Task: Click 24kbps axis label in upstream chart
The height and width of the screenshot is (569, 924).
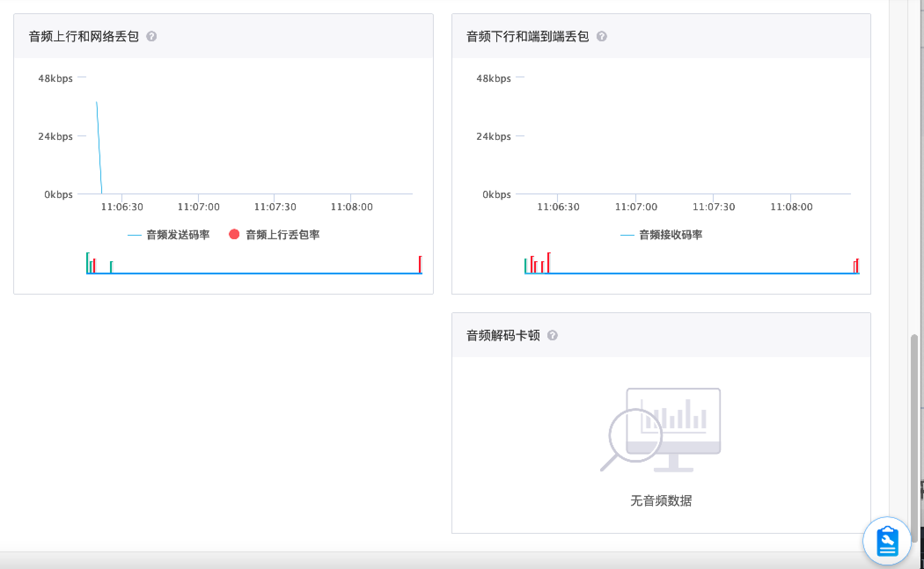Action: point(55,137)
